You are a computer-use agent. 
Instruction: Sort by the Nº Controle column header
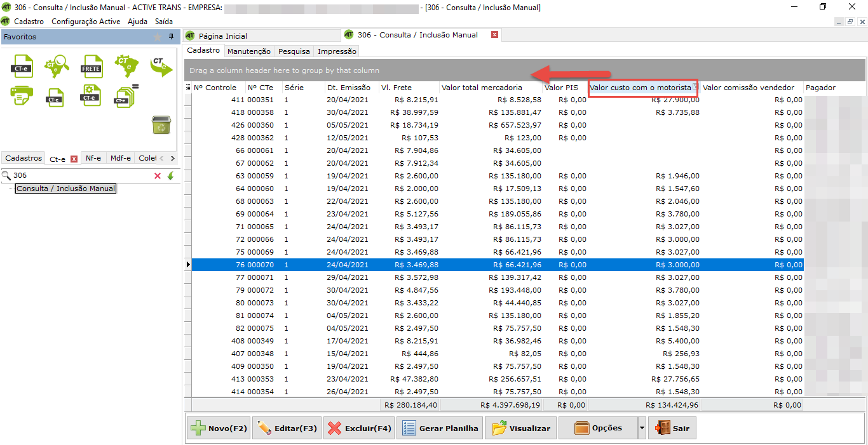coord(219,88)
